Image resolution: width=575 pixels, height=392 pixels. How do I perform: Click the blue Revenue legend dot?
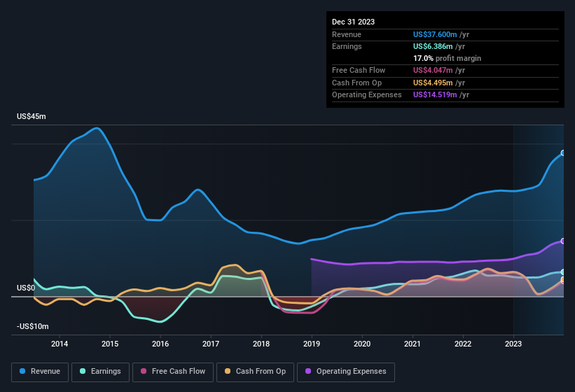23,372
